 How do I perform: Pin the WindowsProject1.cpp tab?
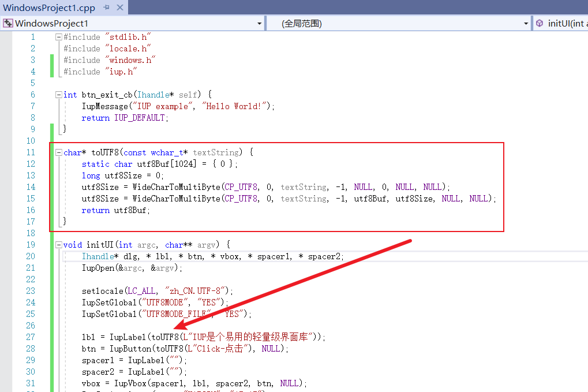coord(107,7)
